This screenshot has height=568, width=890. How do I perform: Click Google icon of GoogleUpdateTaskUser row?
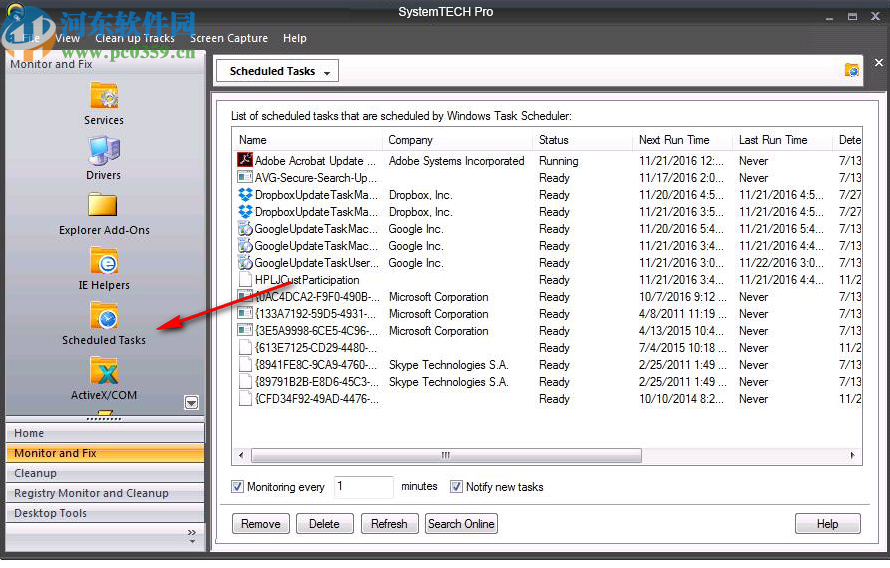click(245, 263)
